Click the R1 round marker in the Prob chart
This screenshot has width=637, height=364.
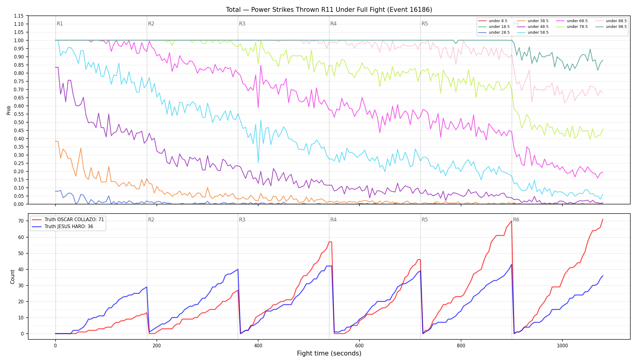(60, 24)
